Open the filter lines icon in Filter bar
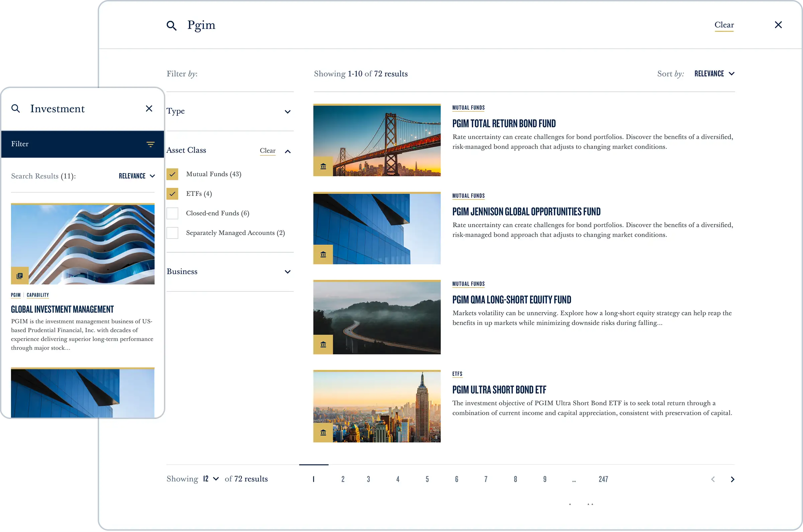Screen dimensions: 803x532 pyautogui.click(x=150, y=144)
